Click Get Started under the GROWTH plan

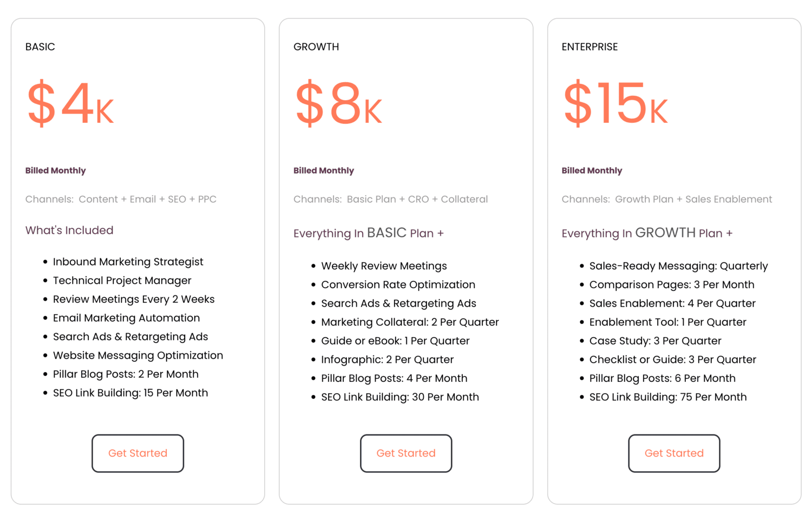405,453
